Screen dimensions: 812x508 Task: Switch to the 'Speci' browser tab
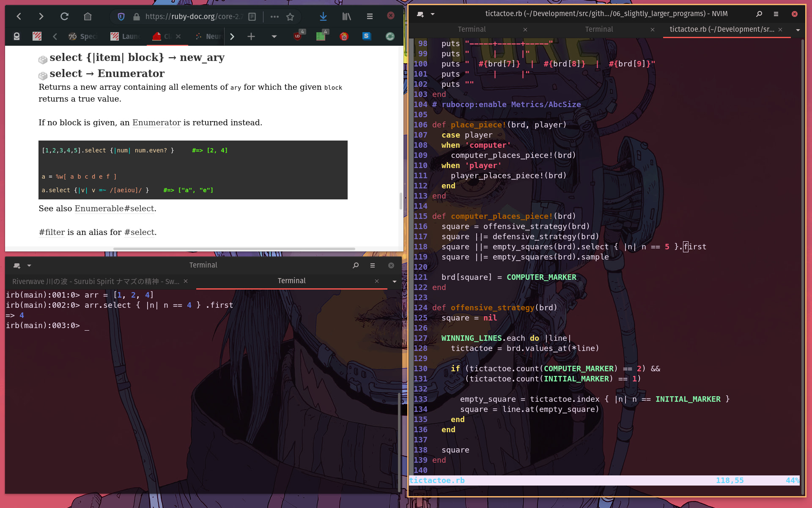pyautogui.click(x=84, y=36)
